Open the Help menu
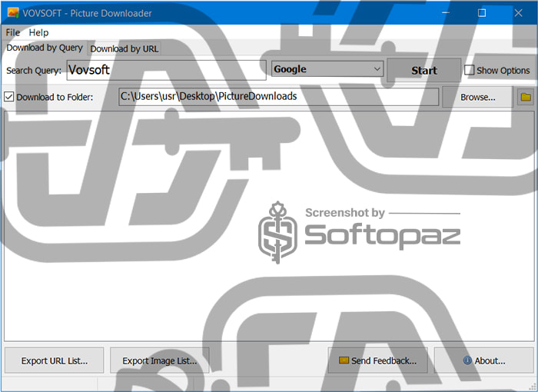Screen dimensions: 538x392 pos(38,32)
